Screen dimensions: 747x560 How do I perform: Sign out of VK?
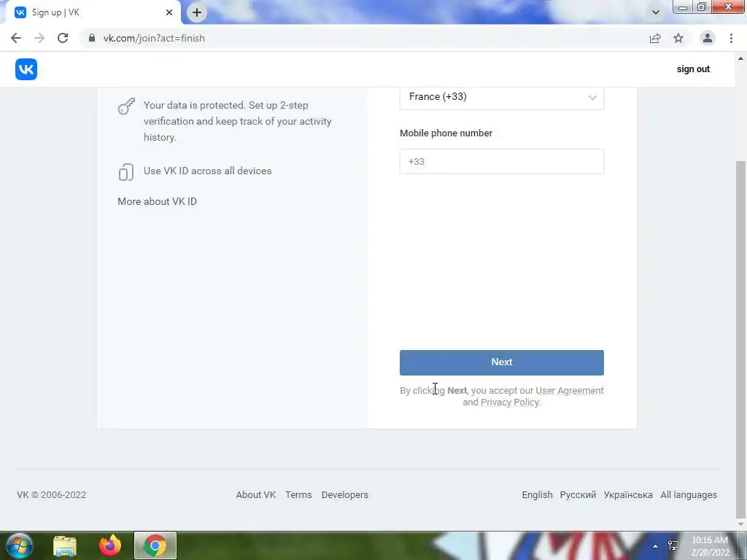click(693, 69)
